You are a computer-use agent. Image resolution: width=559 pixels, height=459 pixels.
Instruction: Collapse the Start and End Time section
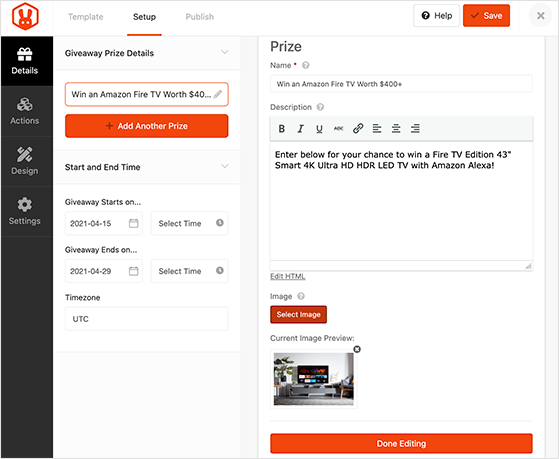(225, 166)
